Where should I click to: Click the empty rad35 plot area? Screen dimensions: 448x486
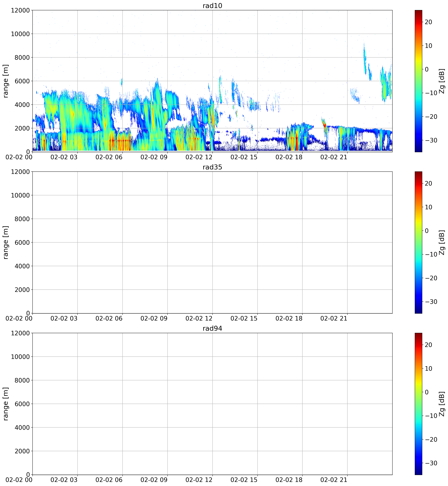coord(212,242)
